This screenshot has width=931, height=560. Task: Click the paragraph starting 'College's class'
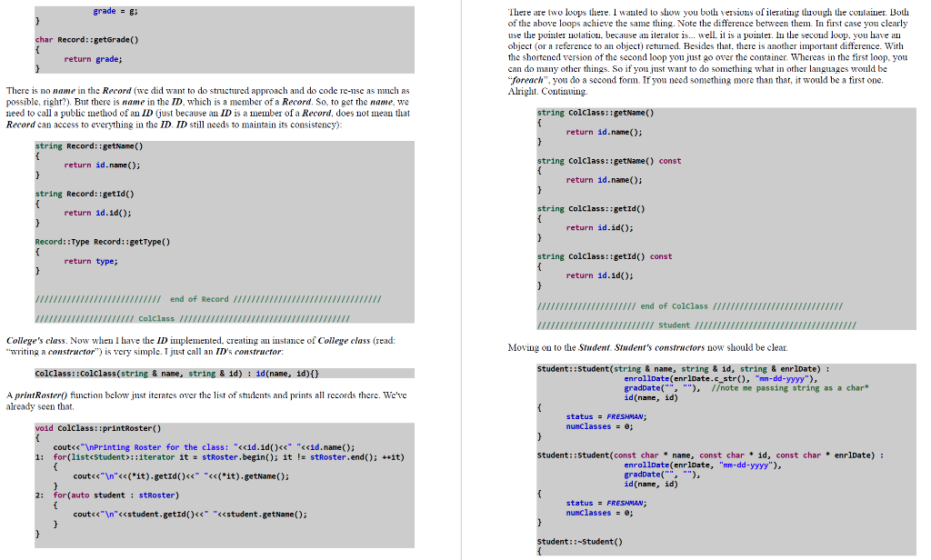coord(201,346)
